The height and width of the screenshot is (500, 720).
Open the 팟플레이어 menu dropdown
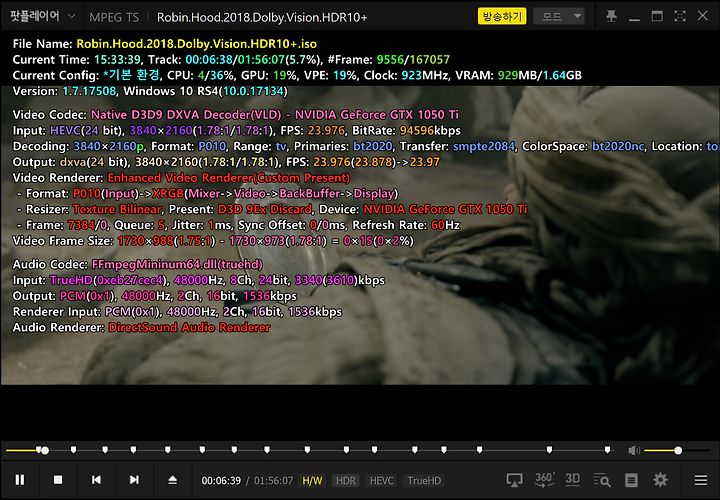tap(43, 17)
